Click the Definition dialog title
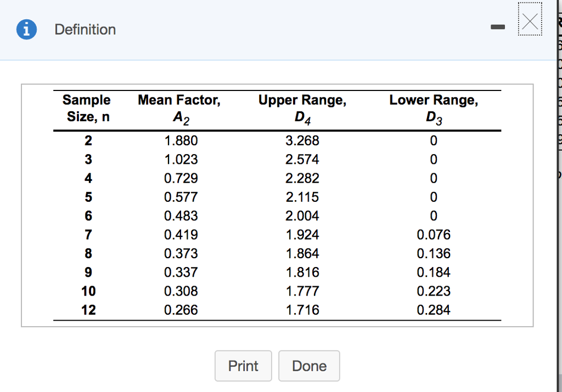The width and height of the screenshot is (562, 392). tap(85, 30)
